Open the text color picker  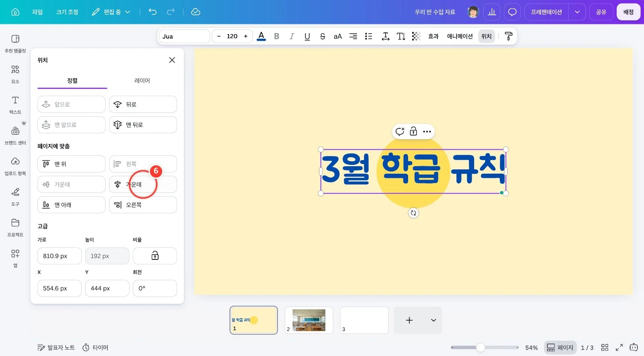pyautogui.click(x=261, y=36)
